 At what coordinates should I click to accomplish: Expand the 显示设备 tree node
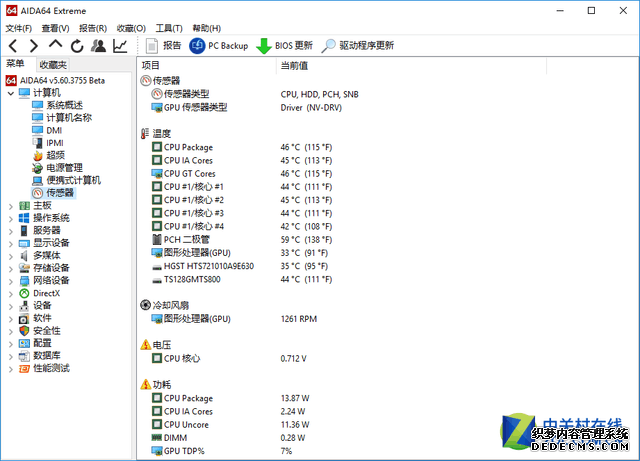[11, 244]
